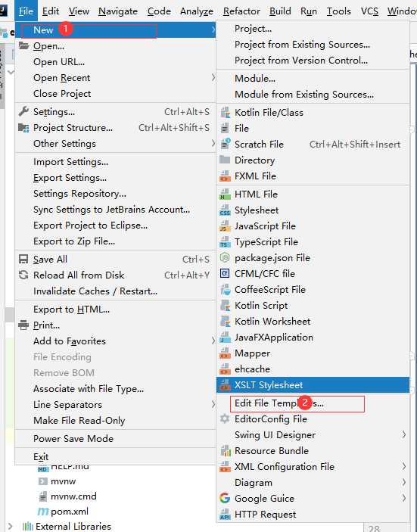The width and height of the screenshot is (417, 532).
Task: Choose Project from Version Control...
Action: pos(313,61)
